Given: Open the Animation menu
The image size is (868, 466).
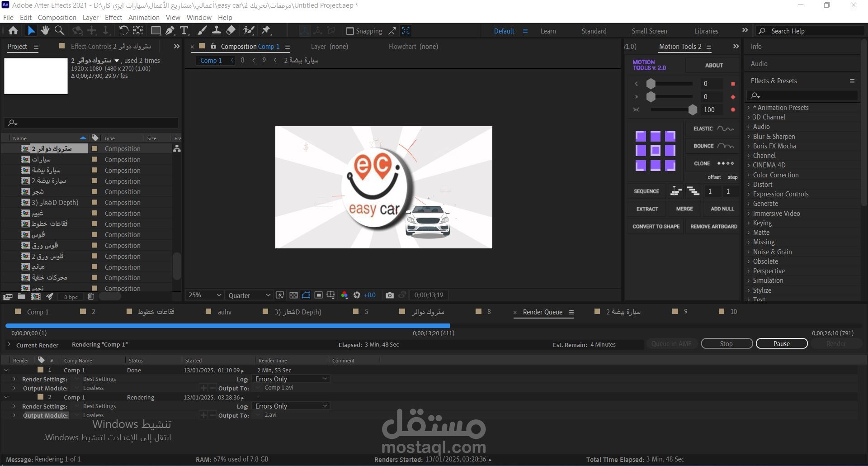Looking at the screenshot, I should pyautogui.click(x=144, y=18).
